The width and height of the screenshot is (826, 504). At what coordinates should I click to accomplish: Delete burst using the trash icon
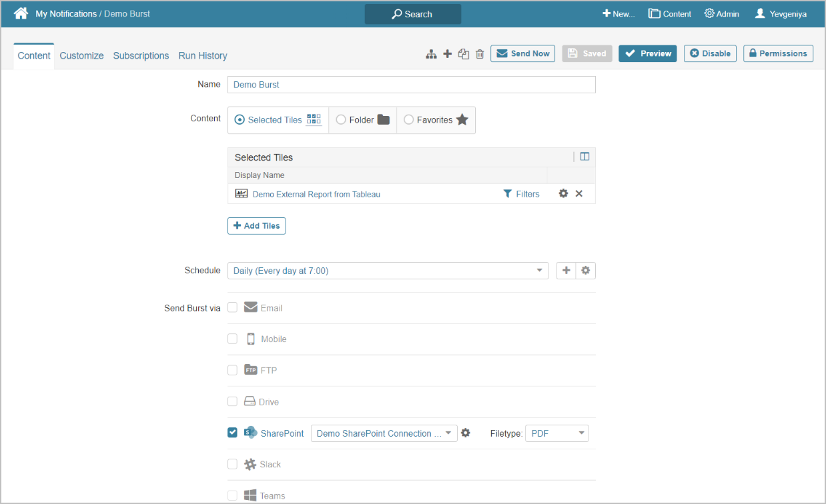(480, 54)
